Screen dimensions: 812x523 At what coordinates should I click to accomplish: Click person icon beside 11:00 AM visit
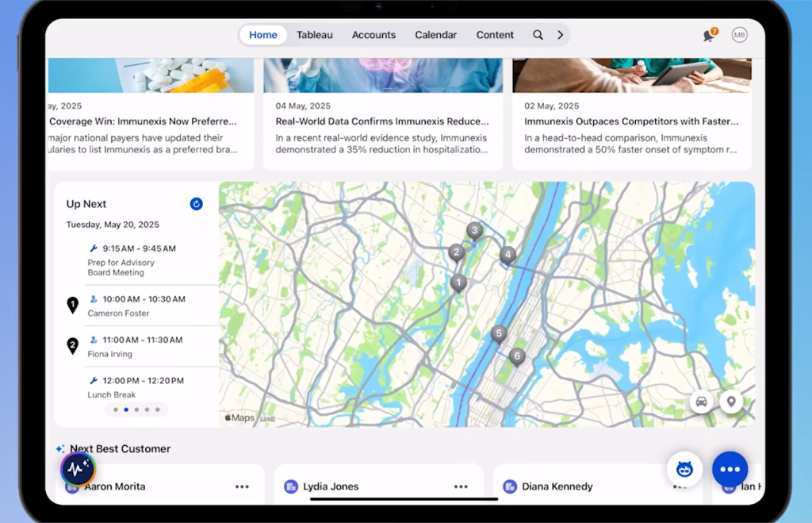94,340
